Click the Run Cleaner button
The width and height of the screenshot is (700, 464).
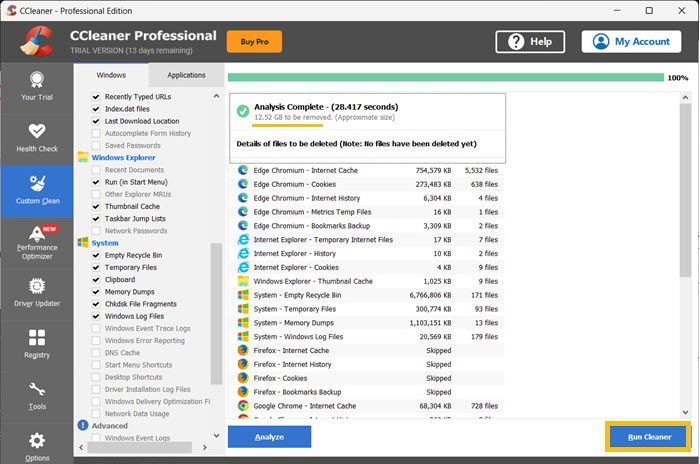[649, 437]
